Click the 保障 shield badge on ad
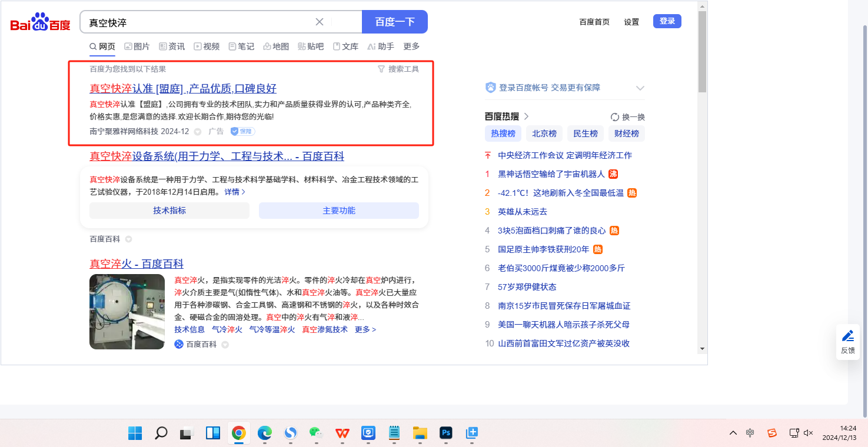The image size is (868, 447). 242,131
